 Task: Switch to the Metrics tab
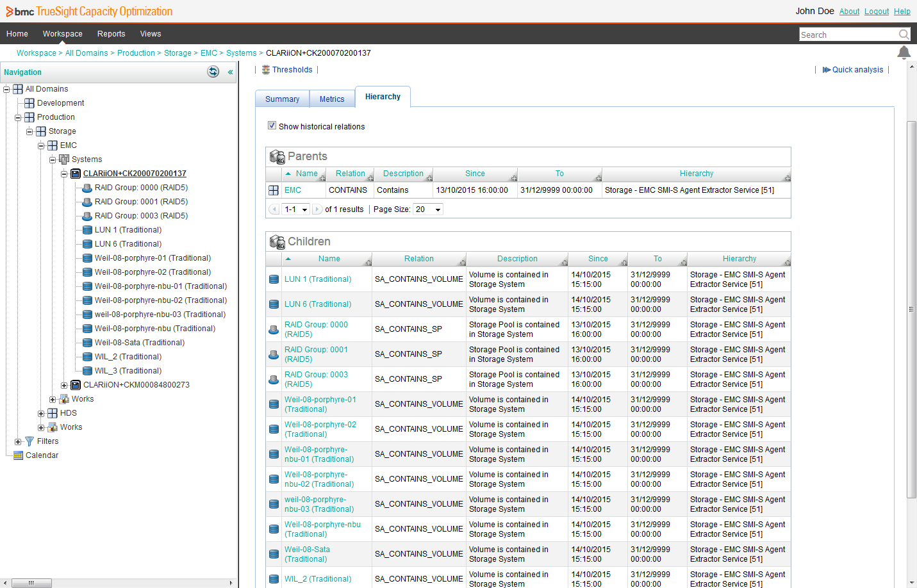(x=332, y=99)
